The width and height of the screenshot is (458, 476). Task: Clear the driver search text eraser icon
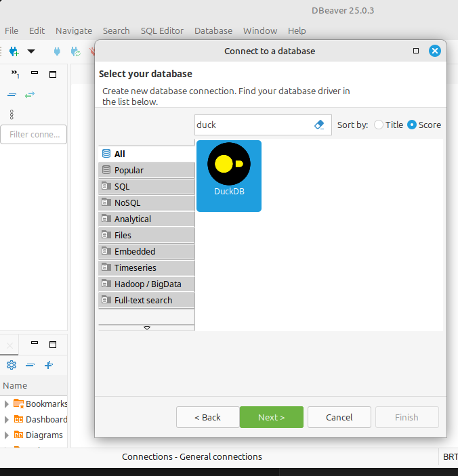(319, 125)
